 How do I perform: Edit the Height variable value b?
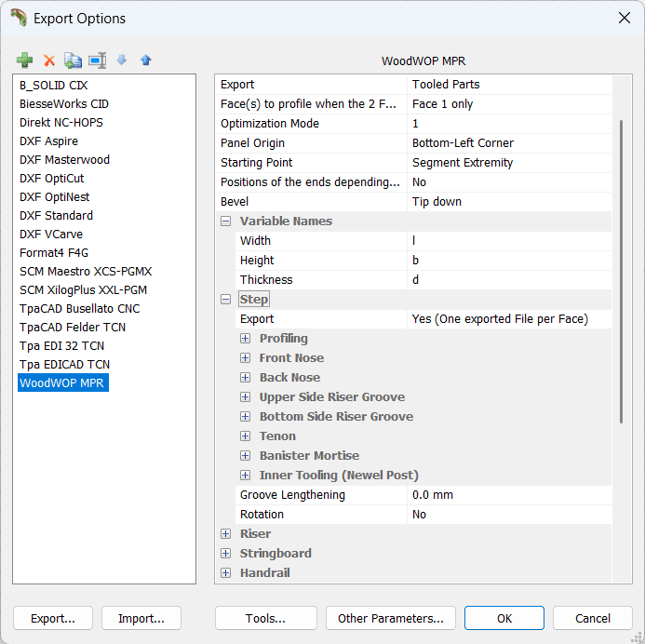509,261
